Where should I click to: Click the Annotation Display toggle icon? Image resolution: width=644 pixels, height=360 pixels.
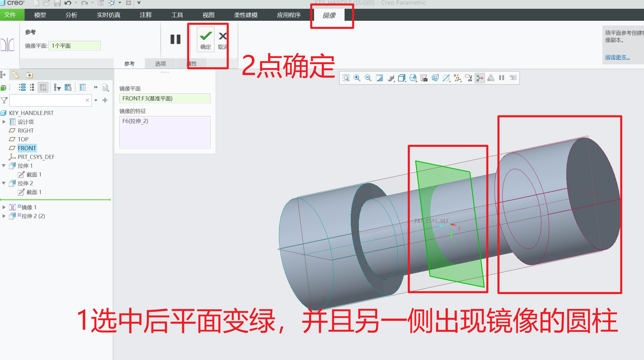(468, 78)
